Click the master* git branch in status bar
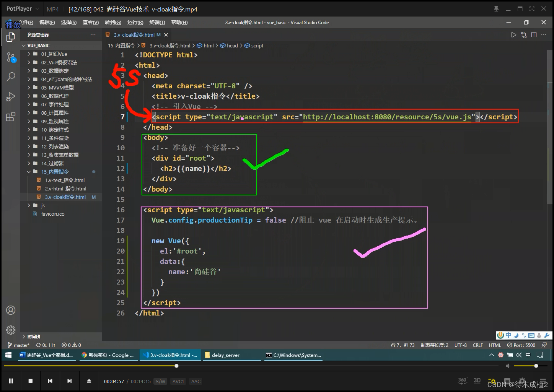 point(18,345)
